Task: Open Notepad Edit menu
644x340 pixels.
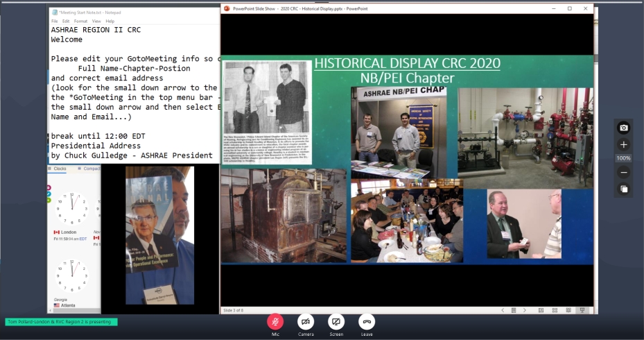Action: click(66, 22)
